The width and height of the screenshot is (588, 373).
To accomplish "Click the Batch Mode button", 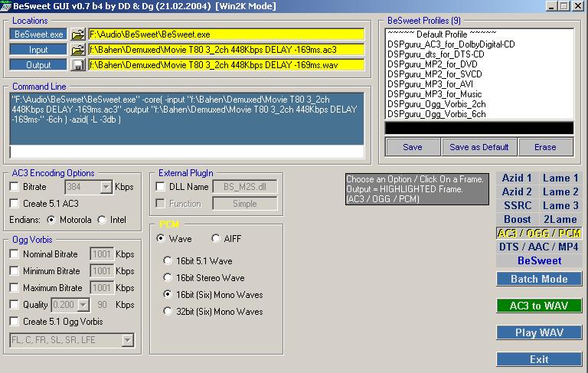I will [x=539, y=280].
